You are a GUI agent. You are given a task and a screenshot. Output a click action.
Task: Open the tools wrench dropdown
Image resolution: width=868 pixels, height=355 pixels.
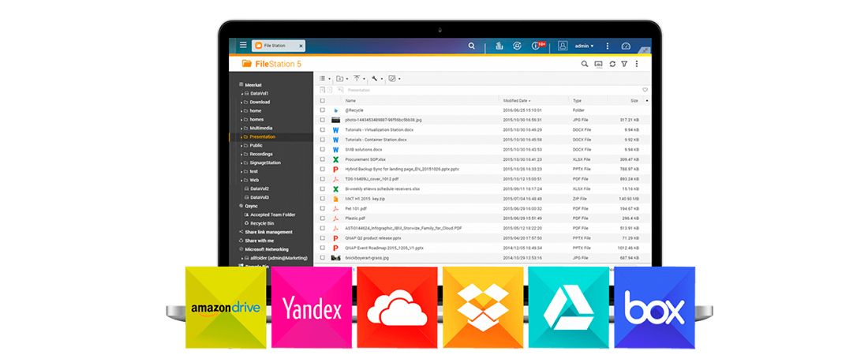point(377,79)
